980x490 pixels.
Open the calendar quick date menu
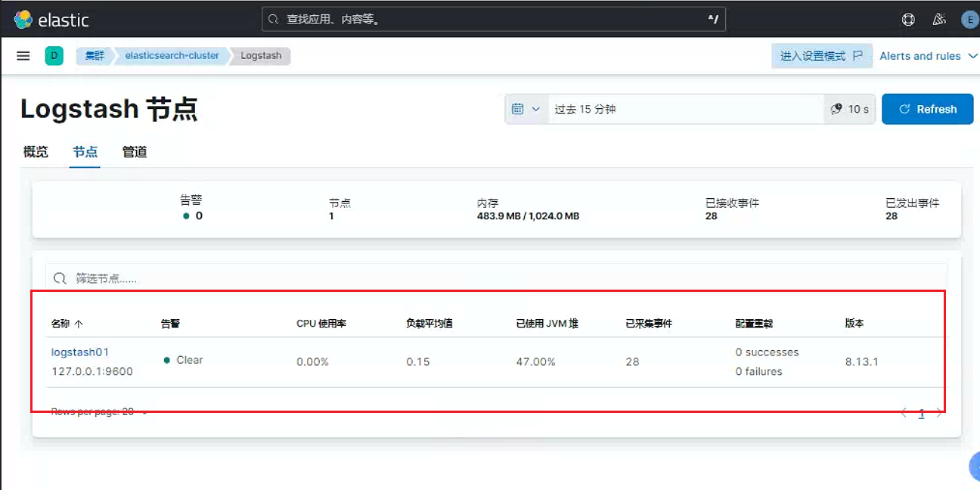[x=526, y=109]
